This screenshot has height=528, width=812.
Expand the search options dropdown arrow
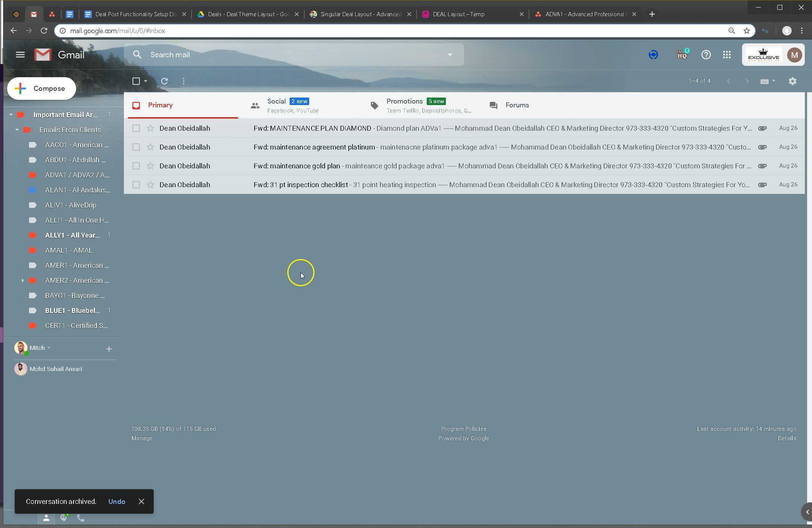point(450,55)
